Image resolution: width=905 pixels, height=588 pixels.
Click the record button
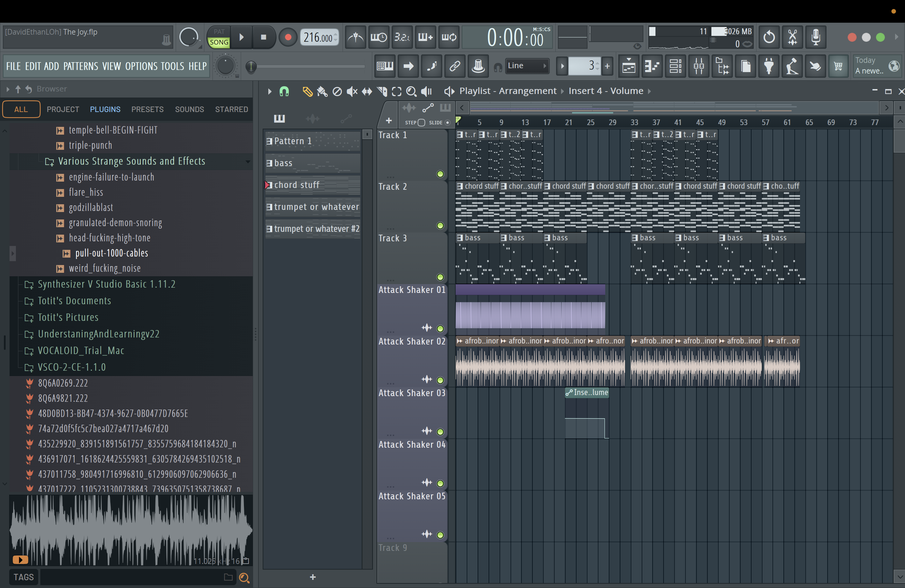pos(288,37)
